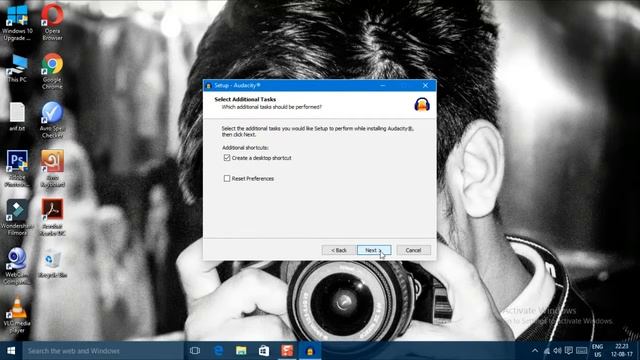The image size is (640, 360).
Task: Close the Audacity Setup window
Action: (x=425, y=85)
